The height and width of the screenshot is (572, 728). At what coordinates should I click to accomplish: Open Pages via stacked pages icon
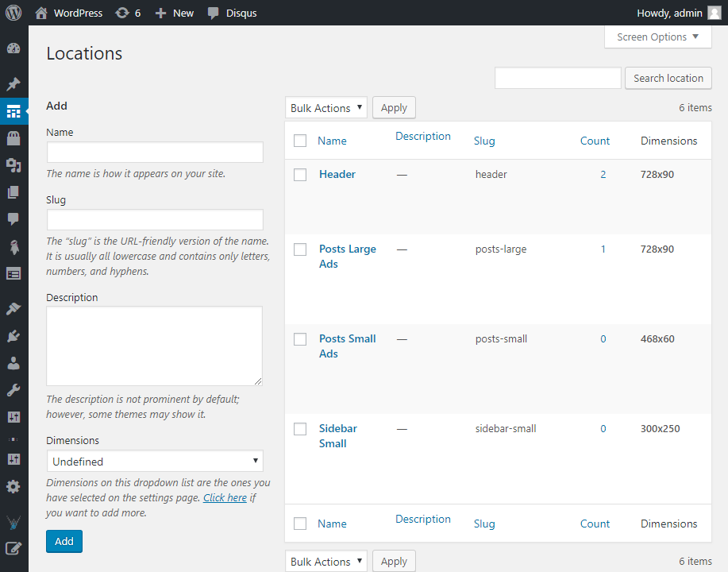click(x=13, y=192)
